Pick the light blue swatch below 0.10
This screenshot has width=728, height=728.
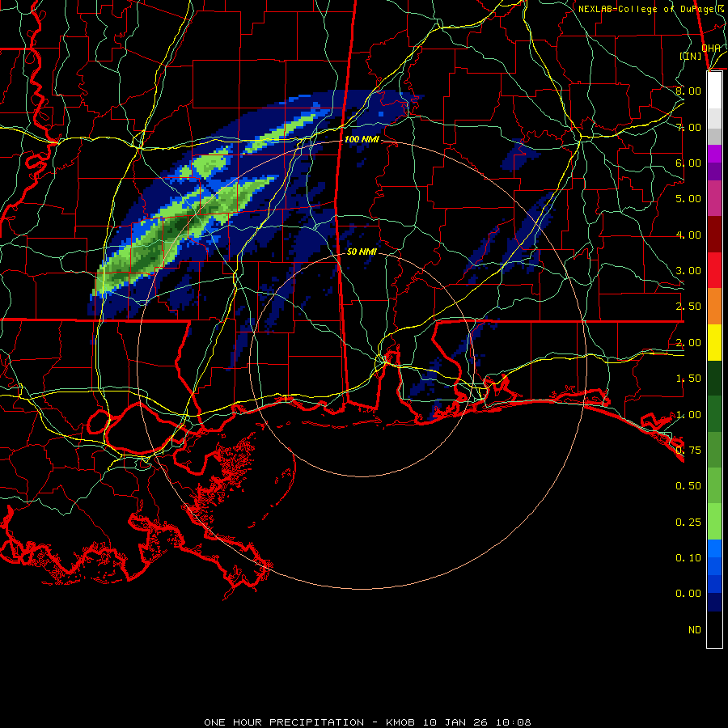714,548
